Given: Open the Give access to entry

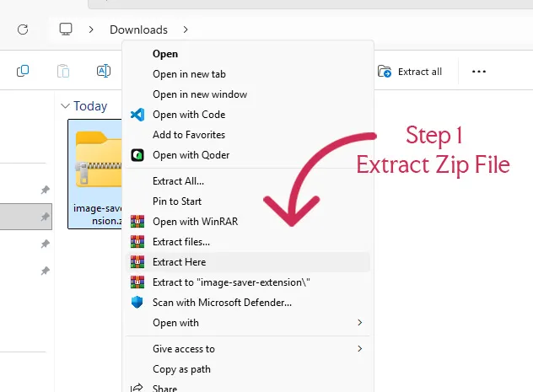Looking at the screenshot, I should pyautogui.click(x=248, y=349).
